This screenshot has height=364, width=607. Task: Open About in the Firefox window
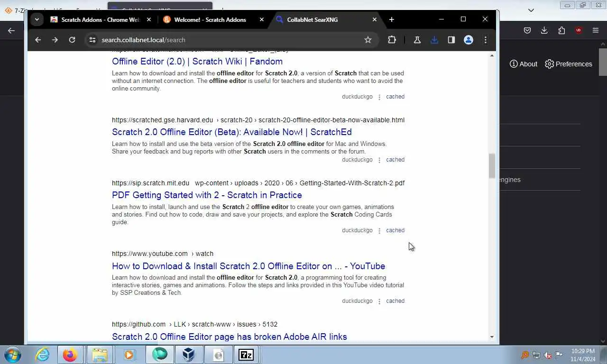coord(524,64)
